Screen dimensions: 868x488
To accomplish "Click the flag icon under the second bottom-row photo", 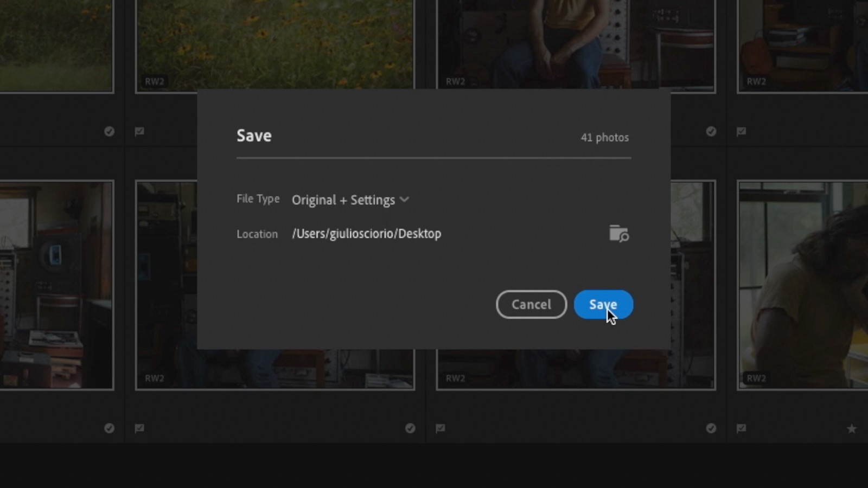I will [139, 428].
